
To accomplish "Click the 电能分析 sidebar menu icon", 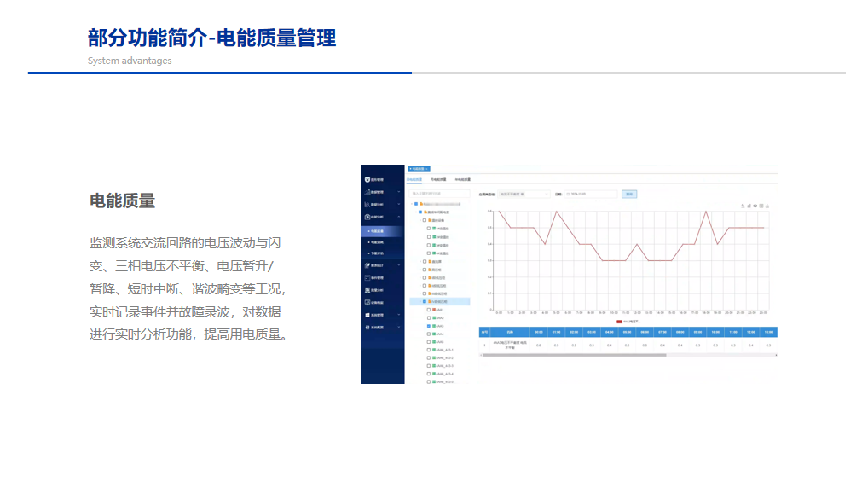I will [x=367, y=217].
